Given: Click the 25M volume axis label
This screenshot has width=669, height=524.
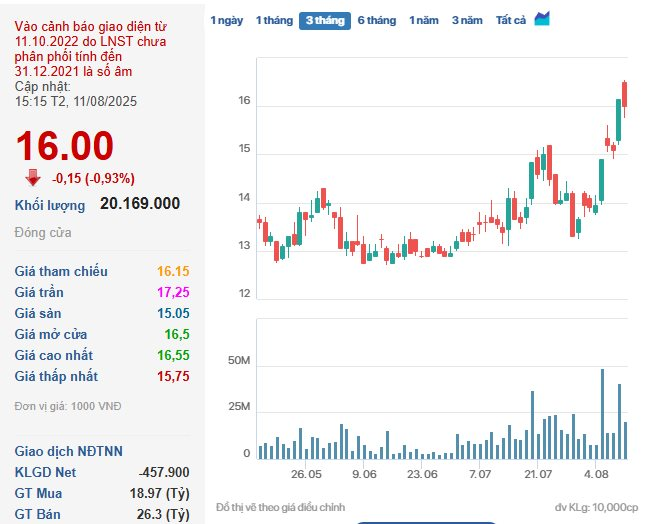Looking at the screenshot, I should (x=239, y=407).
